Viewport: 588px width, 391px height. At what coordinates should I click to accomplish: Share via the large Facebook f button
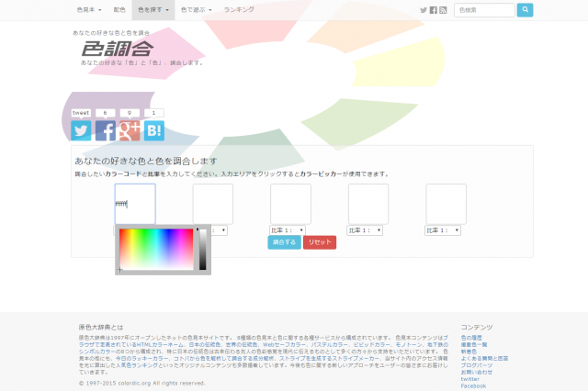106,130
